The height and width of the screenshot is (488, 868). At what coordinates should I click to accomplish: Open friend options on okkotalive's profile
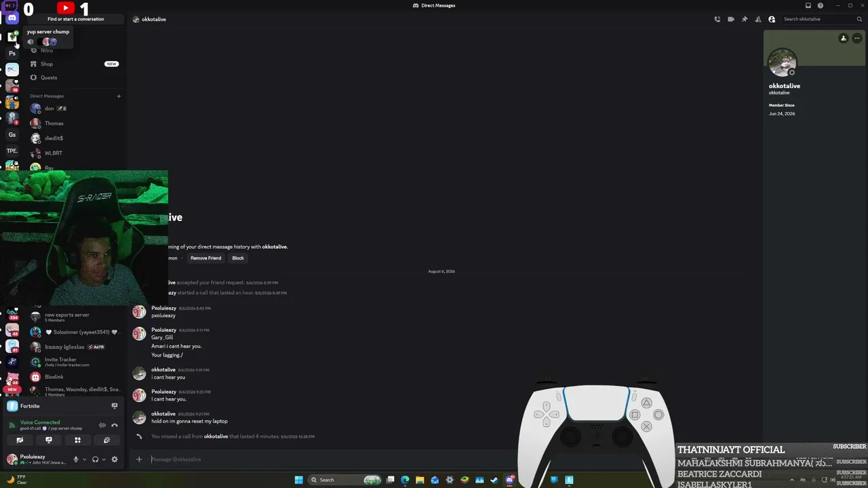(844, 38)
